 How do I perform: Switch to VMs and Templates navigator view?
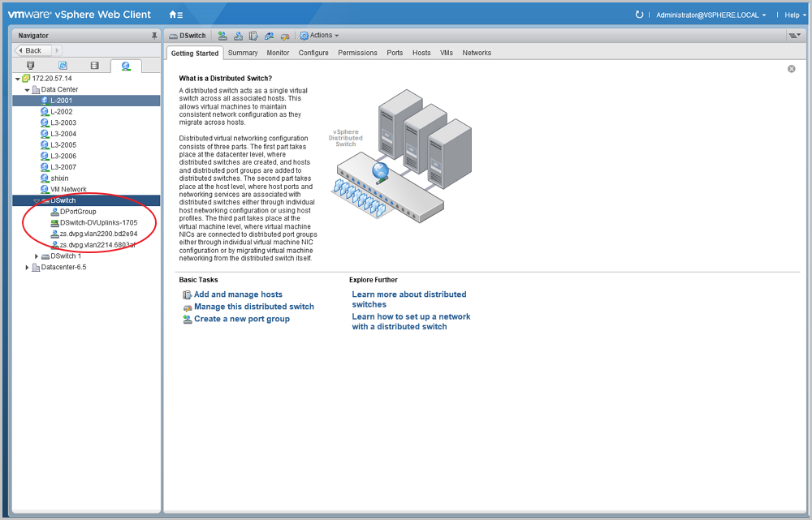coord(63,66)
